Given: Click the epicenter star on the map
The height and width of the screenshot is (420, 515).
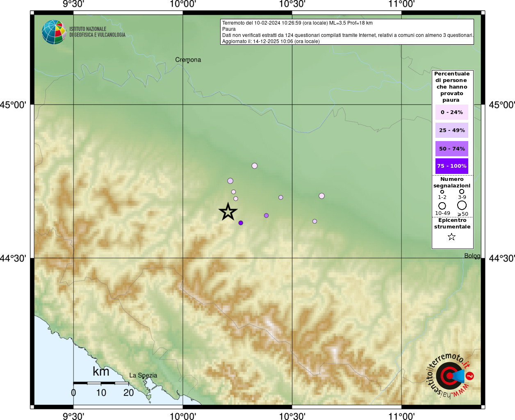Looking at the screenshot, I should pyautogui.click(x=228, y=212).
